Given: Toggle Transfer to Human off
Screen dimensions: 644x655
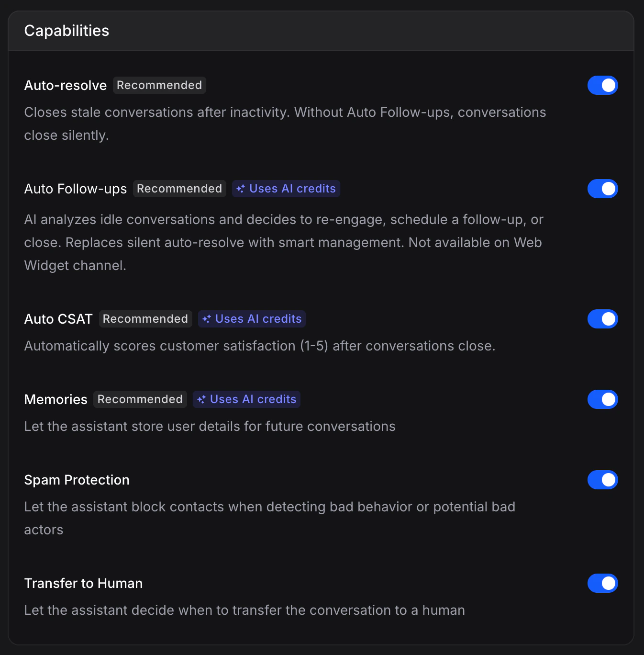Looking at the screenshot, I should [603, 583].
